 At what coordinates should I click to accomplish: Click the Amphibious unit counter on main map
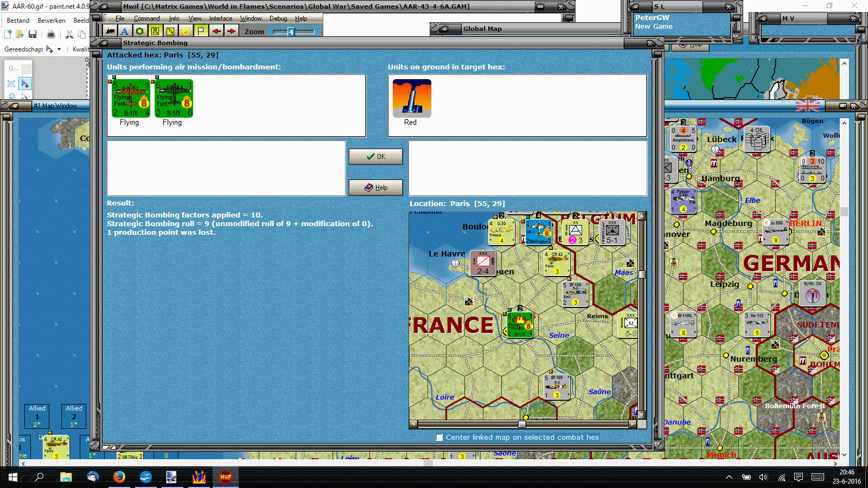[683, 139]
